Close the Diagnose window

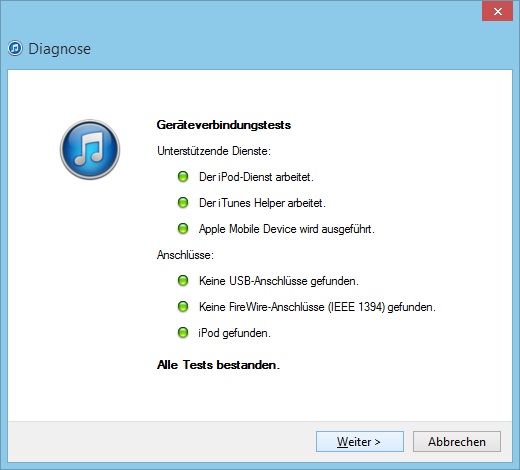coord(497,12)
